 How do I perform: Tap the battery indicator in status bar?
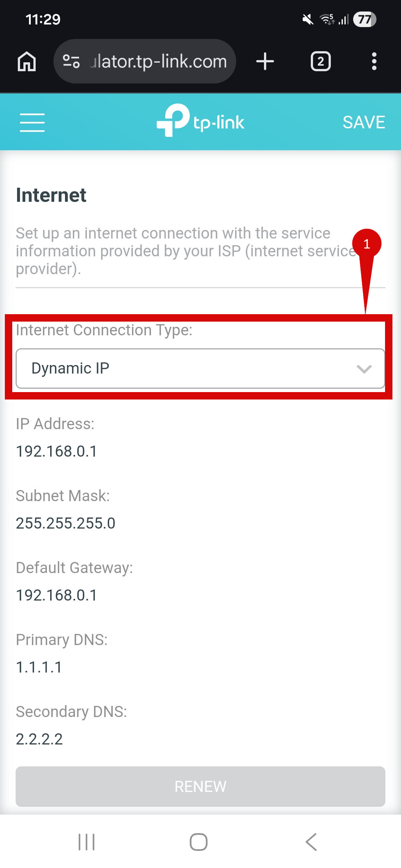pyautogui.click(x=365, y=19)
